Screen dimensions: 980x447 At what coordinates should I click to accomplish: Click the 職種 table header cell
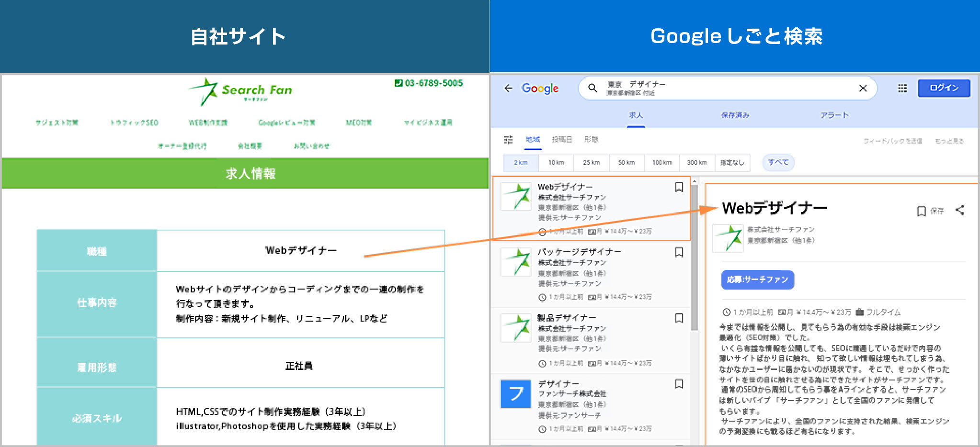[x=97, y=251]
